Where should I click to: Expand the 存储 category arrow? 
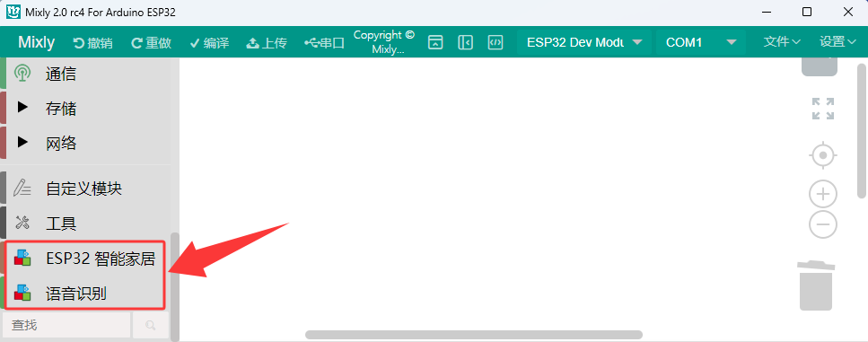[x=22, y=108]
